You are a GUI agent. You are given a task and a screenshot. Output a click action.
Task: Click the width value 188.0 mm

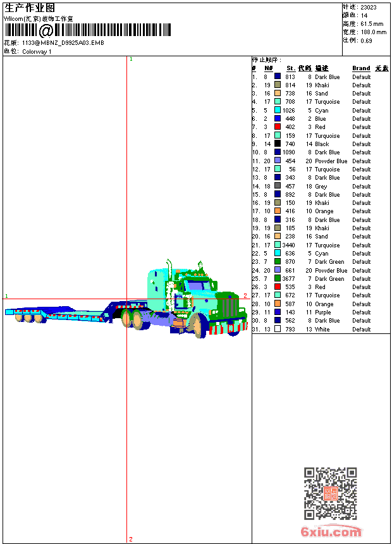click(x=373, y=32)
